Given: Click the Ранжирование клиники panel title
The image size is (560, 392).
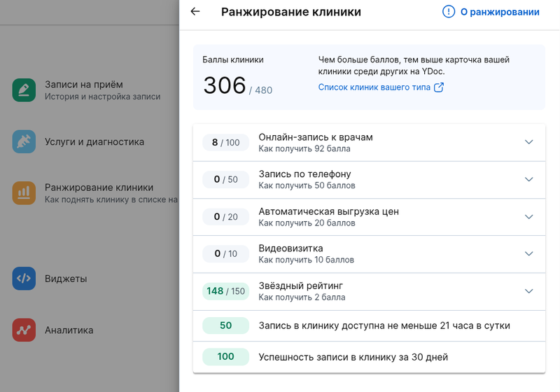Looking at the screenshot, I should 291,12.
